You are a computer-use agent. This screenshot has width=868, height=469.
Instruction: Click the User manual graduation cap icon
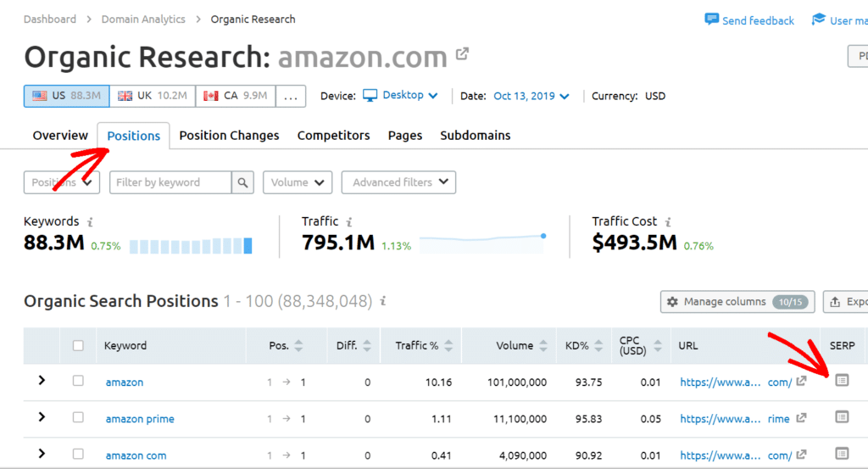(x=818, y=19)
